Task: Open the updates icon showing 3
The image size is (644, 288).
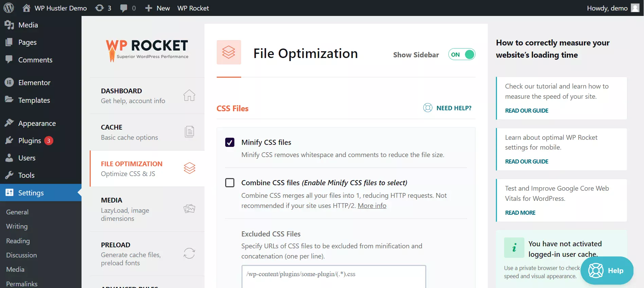Action: 100,8
